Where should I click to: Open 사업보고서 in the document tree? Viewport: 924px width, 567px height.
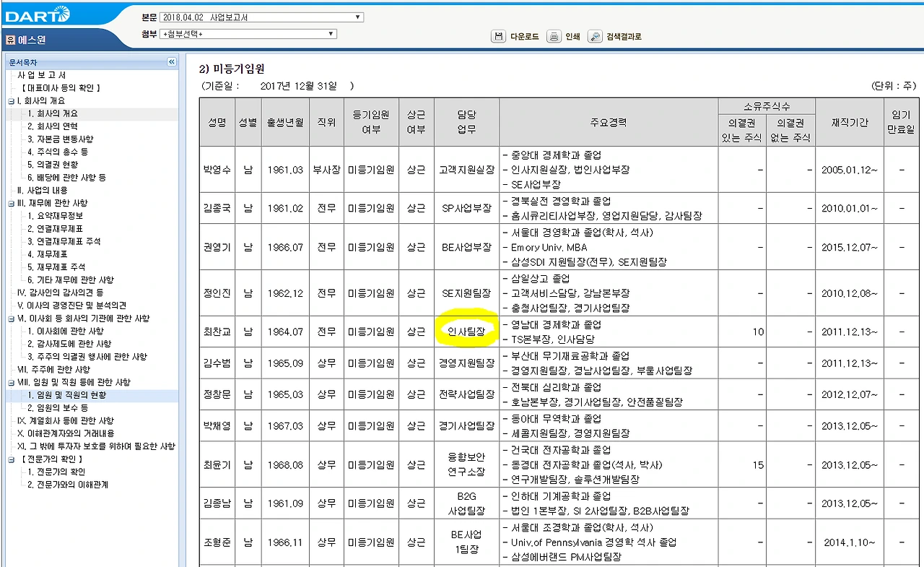pyautogui.click(x=43, y=76)
